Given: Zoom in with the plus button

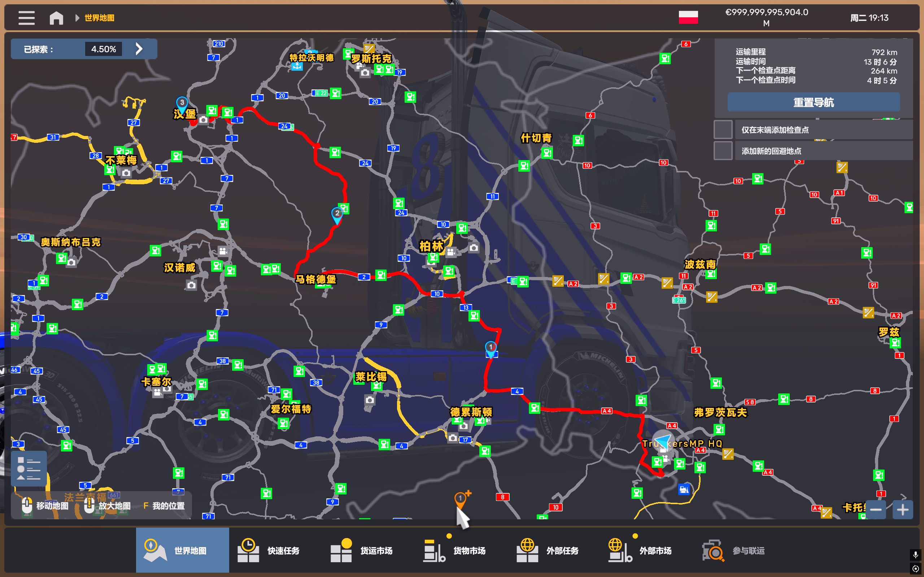Looking at the screenshot, I should coord(902,510).
